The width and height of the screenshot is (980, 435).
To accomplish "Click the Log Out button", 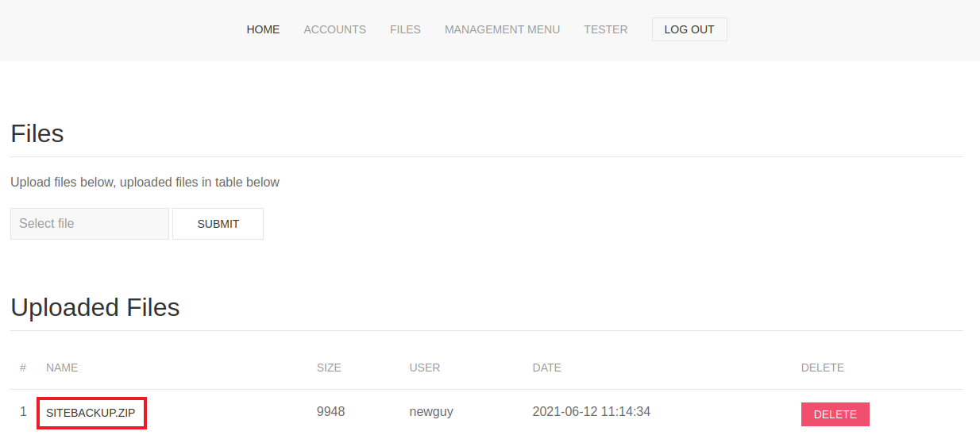I will (689, 29).
